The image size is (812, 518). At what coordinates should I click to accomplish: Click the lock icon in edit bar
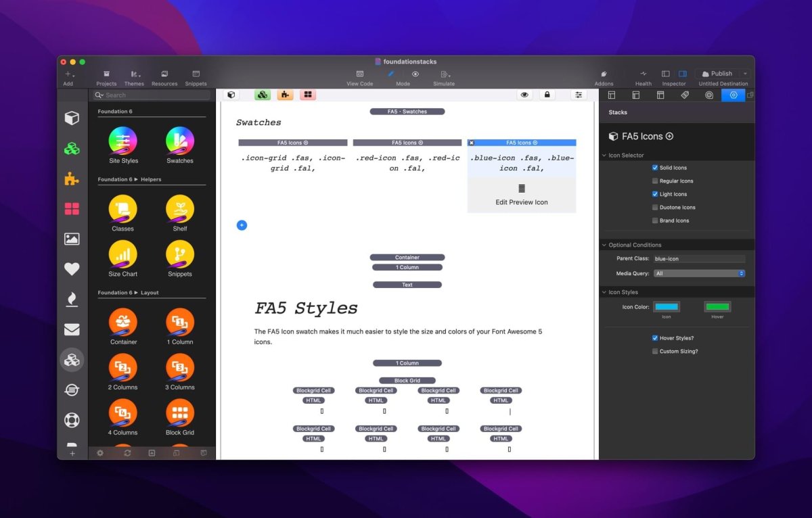point(547,95)
